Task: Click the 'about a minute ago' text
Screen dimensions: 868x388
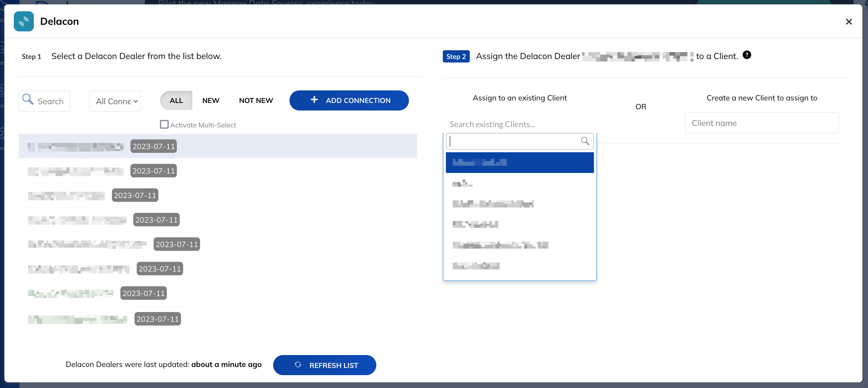Action: click(226, 364)
